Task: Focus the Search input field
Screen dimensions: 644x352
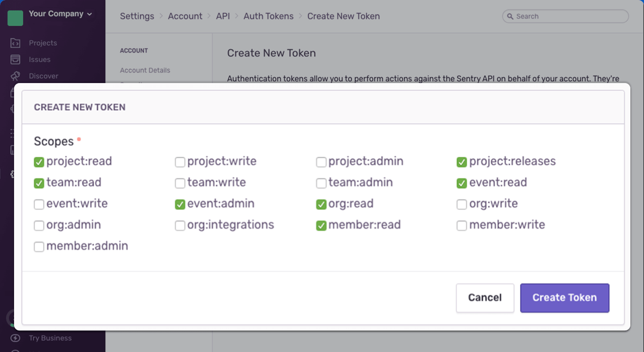Action: point(569,16)
